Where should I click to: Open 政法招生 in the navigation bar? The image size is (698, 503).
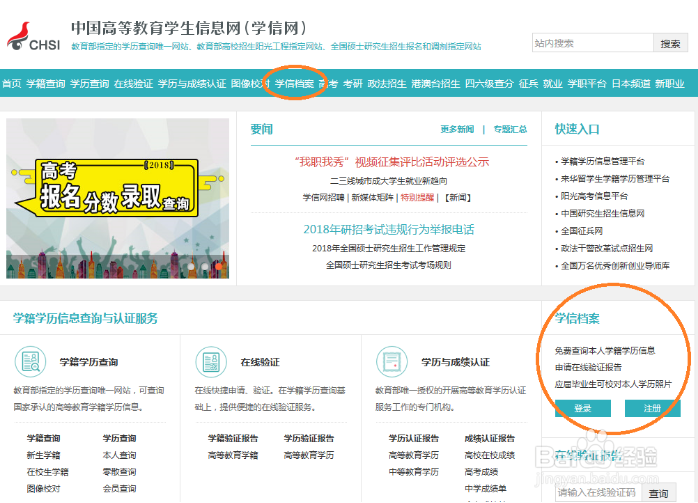(387, 83)
